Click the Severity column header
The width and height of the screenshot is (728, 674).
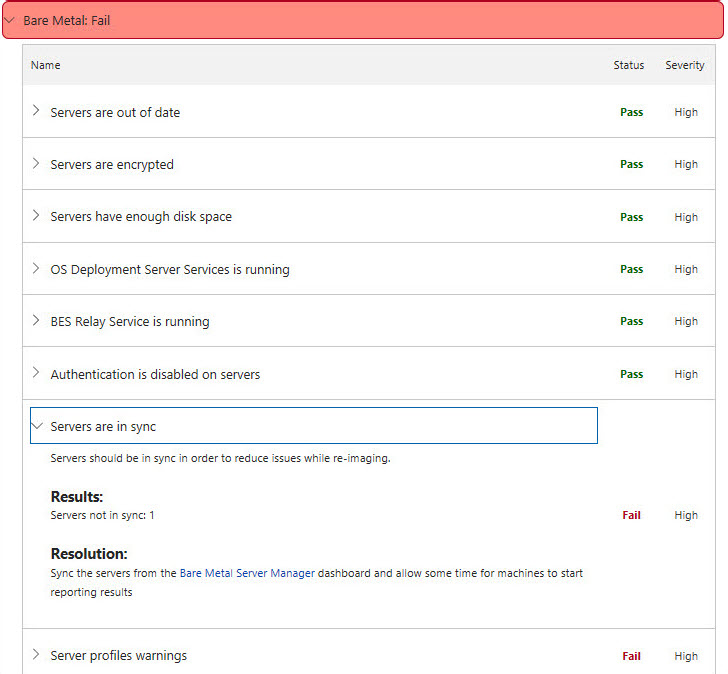point(685,65)
